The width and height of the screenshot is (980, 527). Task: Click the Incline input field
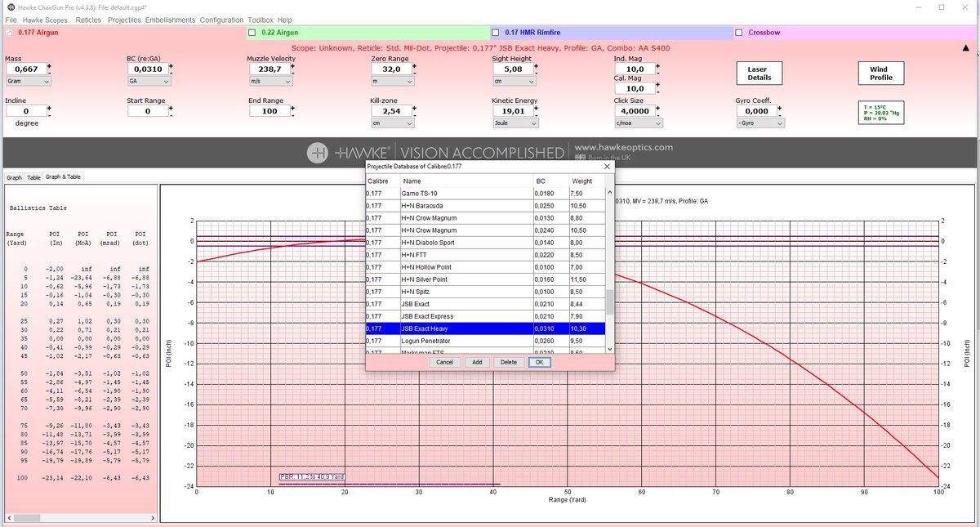[x=25, y=111]
